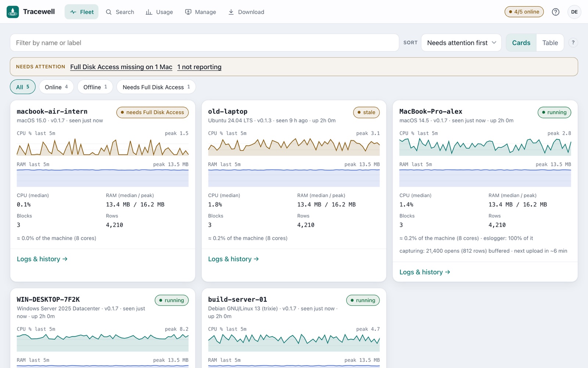Go to the Search tab

[x=120, y=12]
